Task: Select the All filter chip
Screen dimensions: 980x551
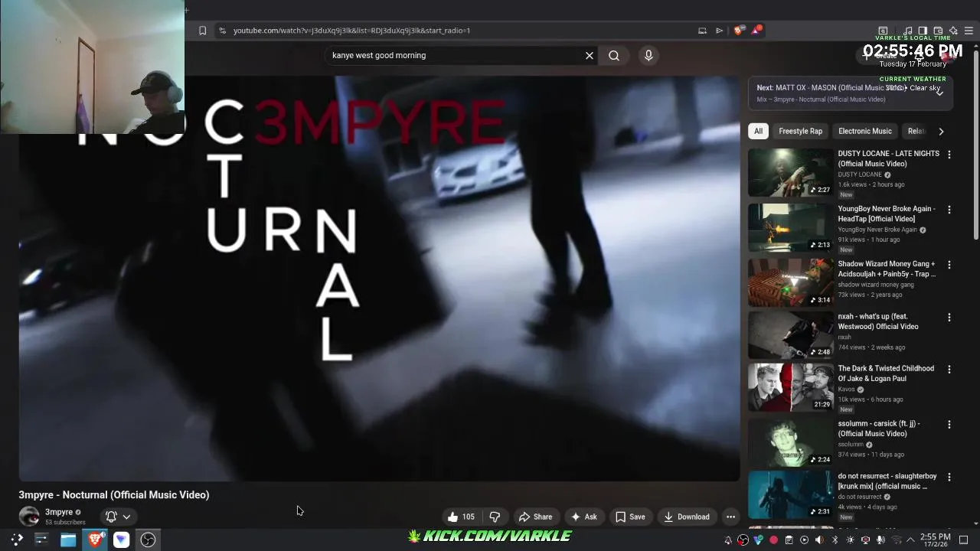Action: 758,131
